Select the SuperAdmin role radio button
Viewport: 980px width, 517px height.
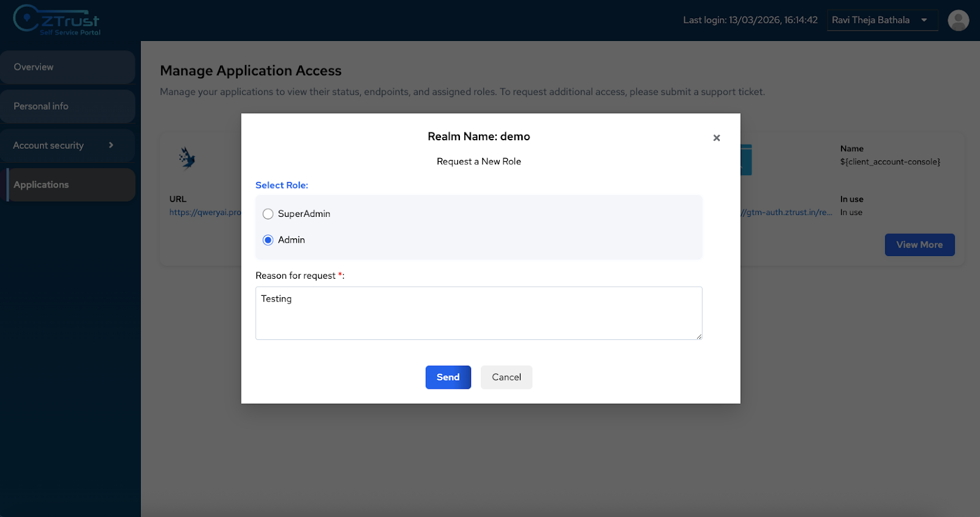click(268, 214)
